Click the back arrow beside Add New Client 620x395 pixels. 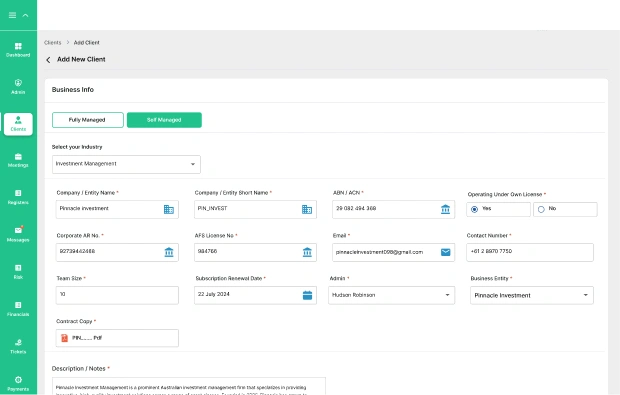[x=48, y=60]
